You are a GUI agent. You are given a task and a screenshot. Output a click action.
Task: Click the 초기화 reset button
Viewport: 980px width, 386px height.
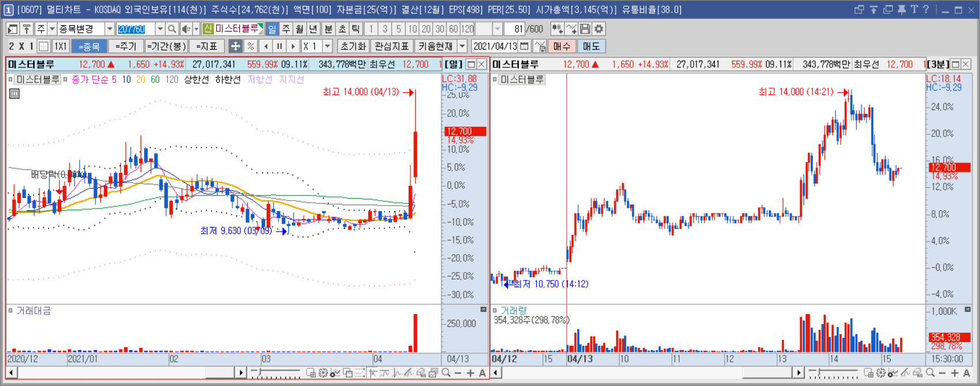tap(353, 46)
